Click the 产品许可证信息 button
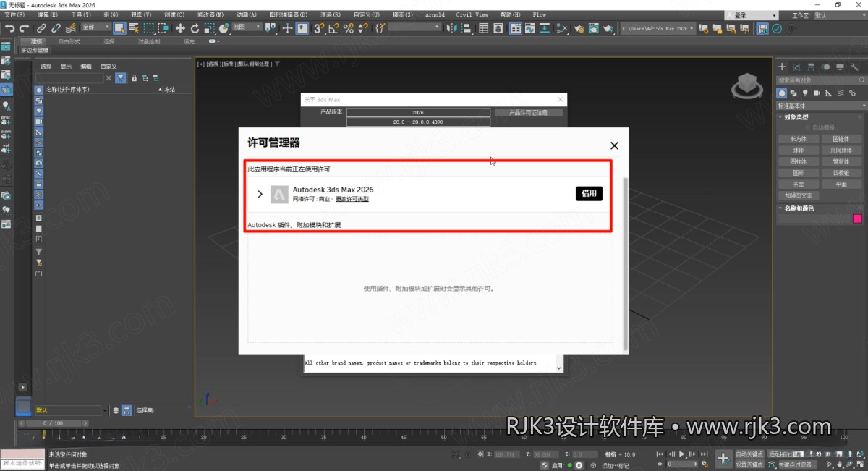This screenshot has height=471, width=868. (528, 112)
